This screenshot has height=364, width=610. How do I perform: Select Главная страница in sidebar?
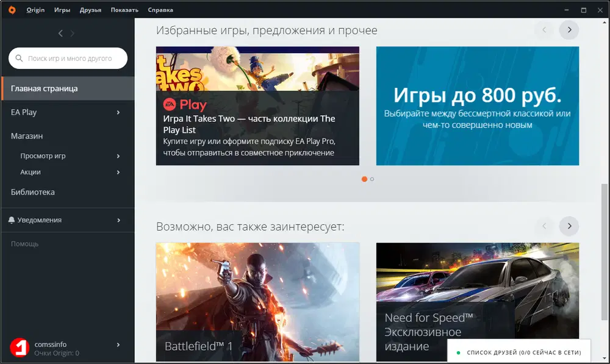point(68,88)
